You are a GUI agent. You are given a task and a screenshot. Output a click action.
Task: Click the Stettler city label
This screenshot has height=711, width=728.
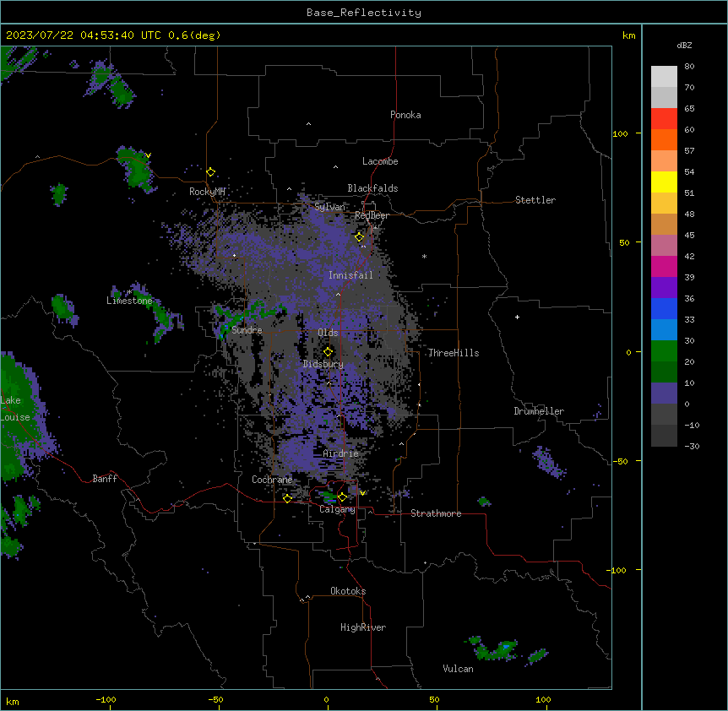coord(535,200)
